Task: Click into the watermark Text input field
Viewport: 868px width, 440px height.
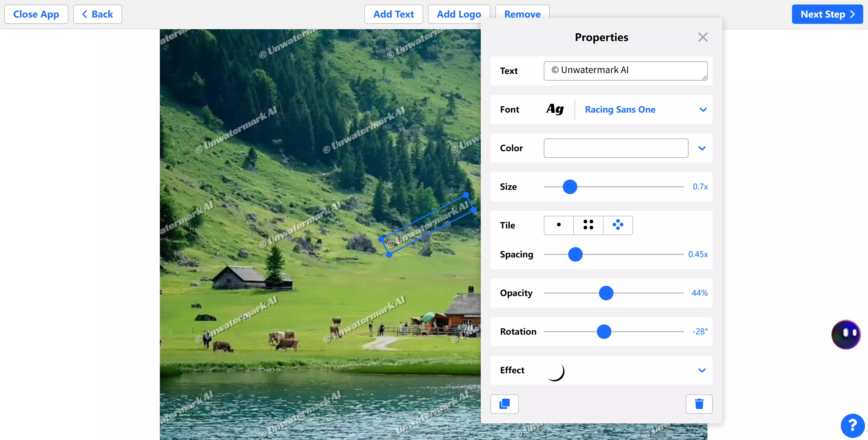Action: 626,71
